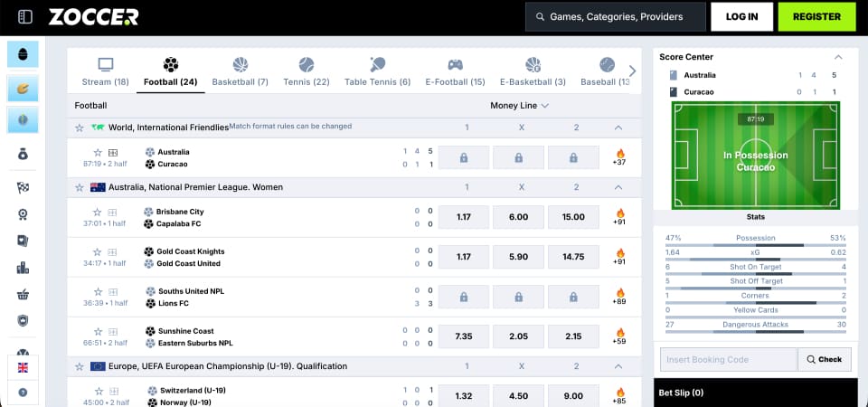Open the money bag icon in left sidebar
Image resolution: width=868 pixels, height=407 pixels.
(23, 155)
